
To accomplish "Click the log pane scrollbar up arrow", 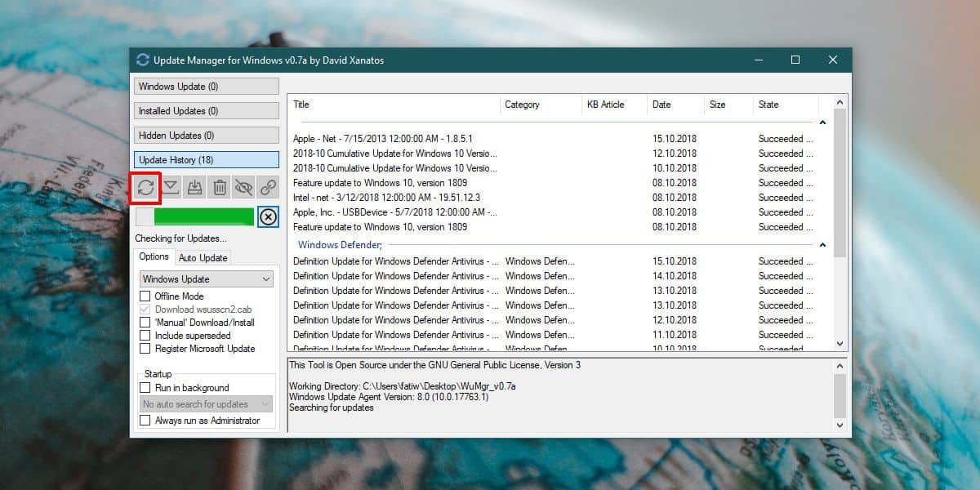I will pyautogui.click(x=840, y=364).
